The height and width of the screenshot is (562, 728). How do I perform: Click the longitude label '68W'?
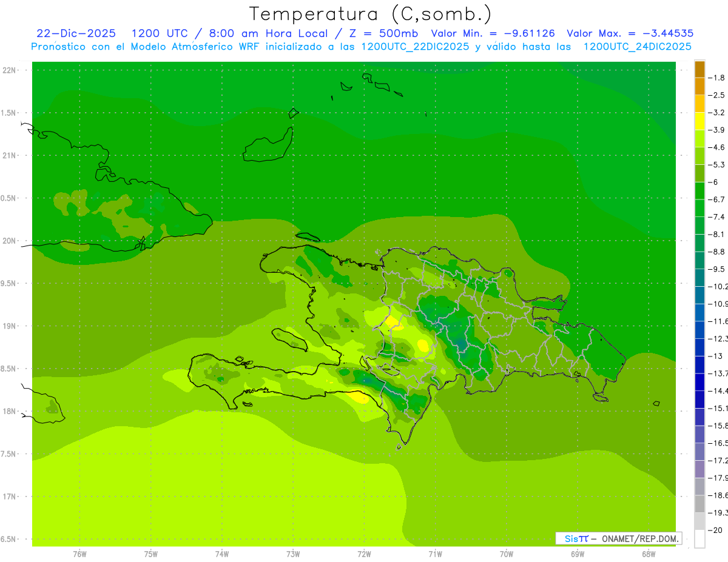649,554
